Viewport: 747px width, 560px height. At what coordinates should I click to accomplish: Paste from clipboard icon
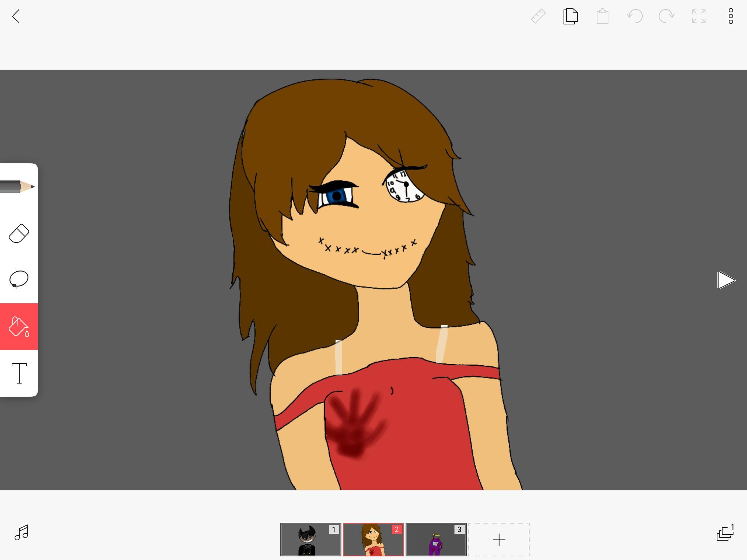pos(603,16)
